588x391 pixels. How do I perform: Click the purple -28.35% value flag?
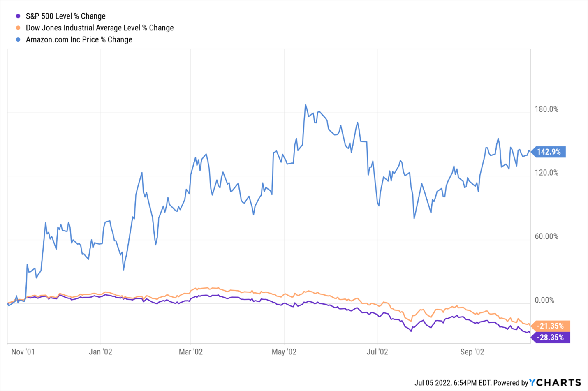click(x=551, y=338)
